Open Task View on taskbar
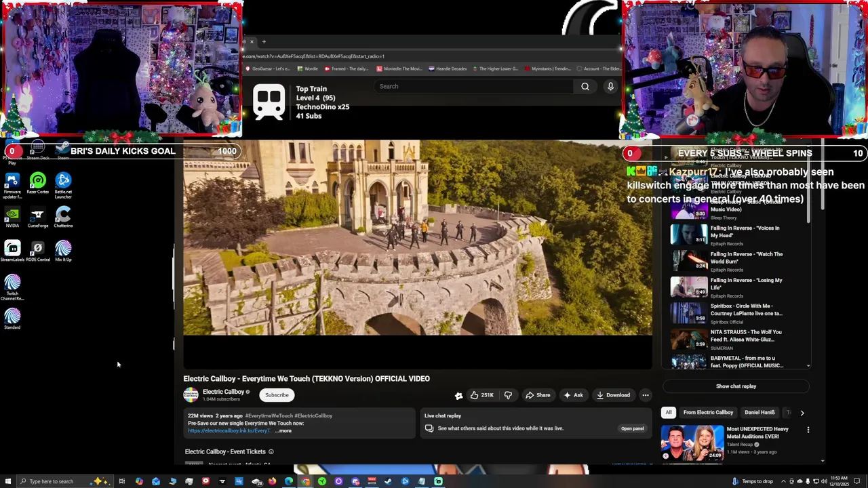 (x=122, y=481)
